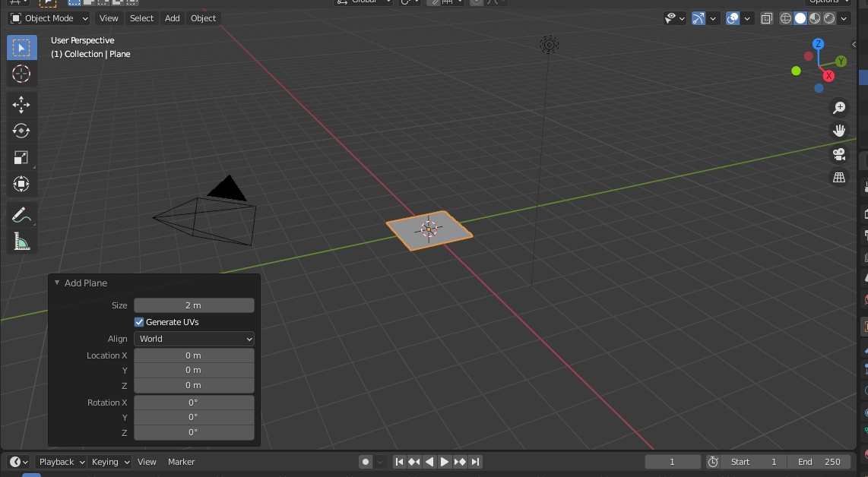The image size is (868, 477).
Task: Switch to Material Preview shading
Action: coord(815,18)
